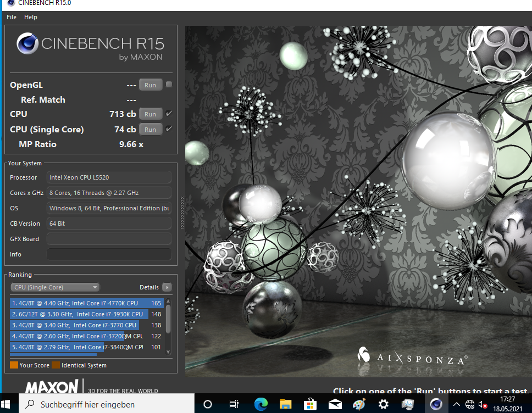Show hidden system tray icons
This screenshot has height=413, width=532.
457,404
